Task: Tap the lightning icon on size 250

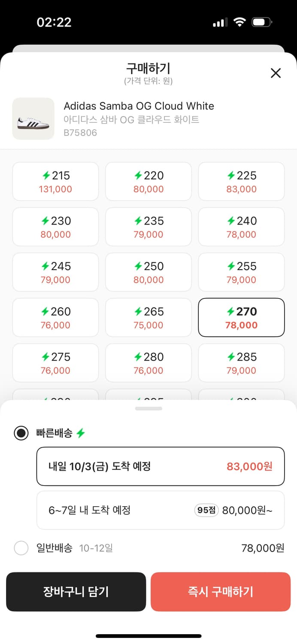Action: pos(138,266)
